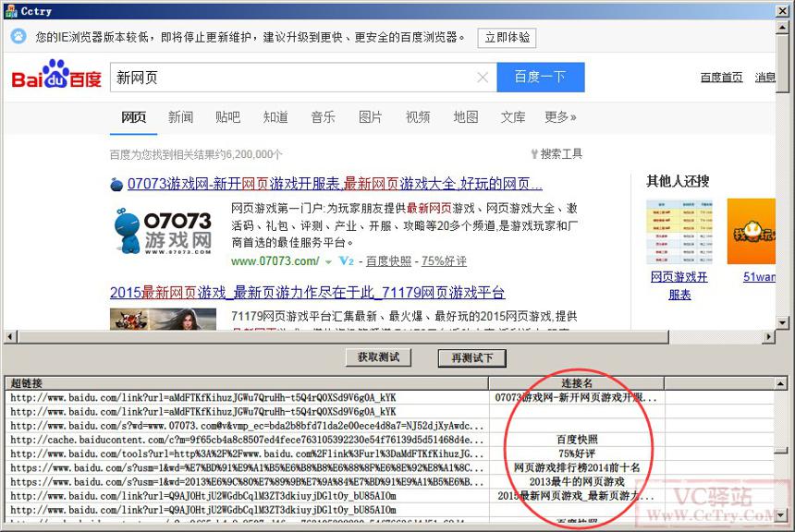Viewport: 795px width, 532px height.
Task: Open the 百度快照 link
Action: click(388, 261)
